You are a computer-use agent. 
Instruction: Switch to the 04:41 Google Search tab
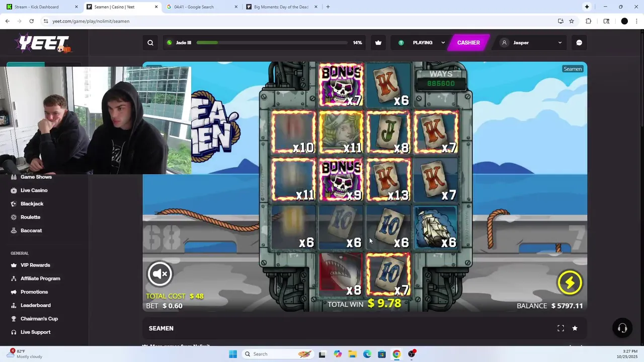pos(201,7)
